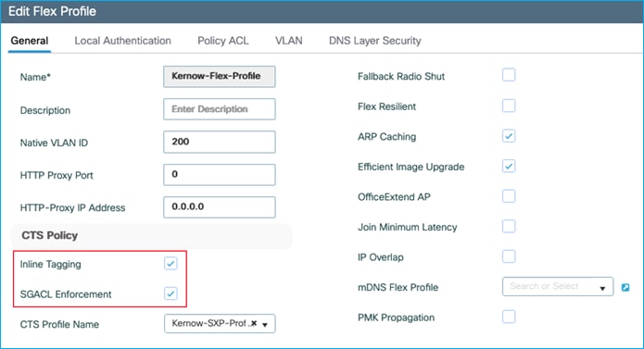The width and height of the screenshot is (644, 349).
Task: Enable the OfficeExtend AP checkbox
Action: [x=509, y=196]
